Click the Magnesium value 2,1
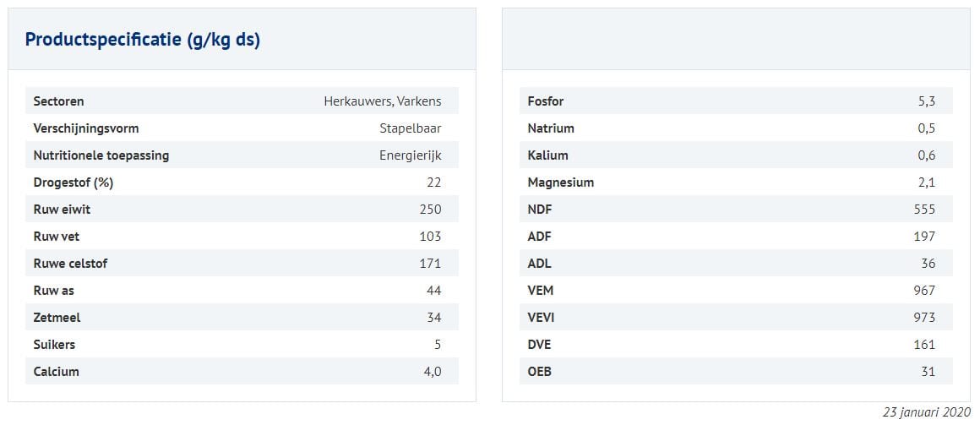This screenshot has width=980, height=425. click(926, 183)
